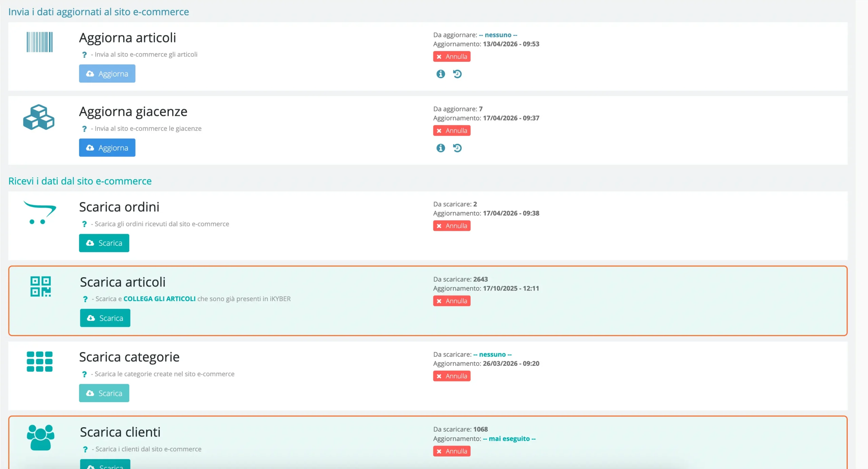Click the question mark help for Aggiorna giacenze
Image resolution: width=868 pixels, height=469 pixels.
[x=84, y=129]
